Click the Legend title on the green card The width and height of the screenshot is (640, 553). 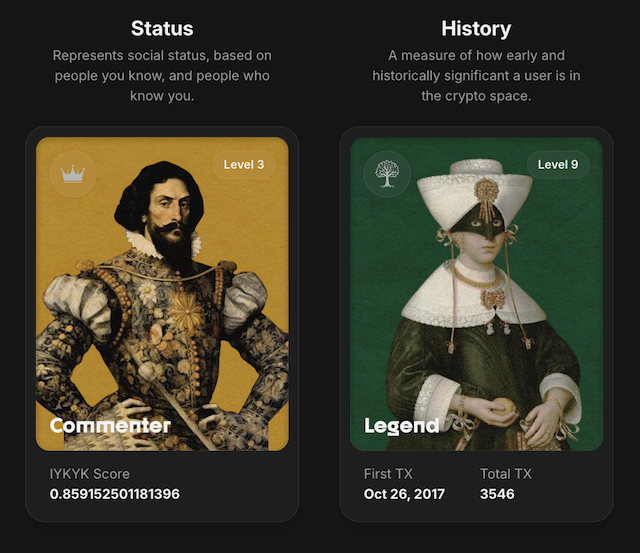coord(401,426)
